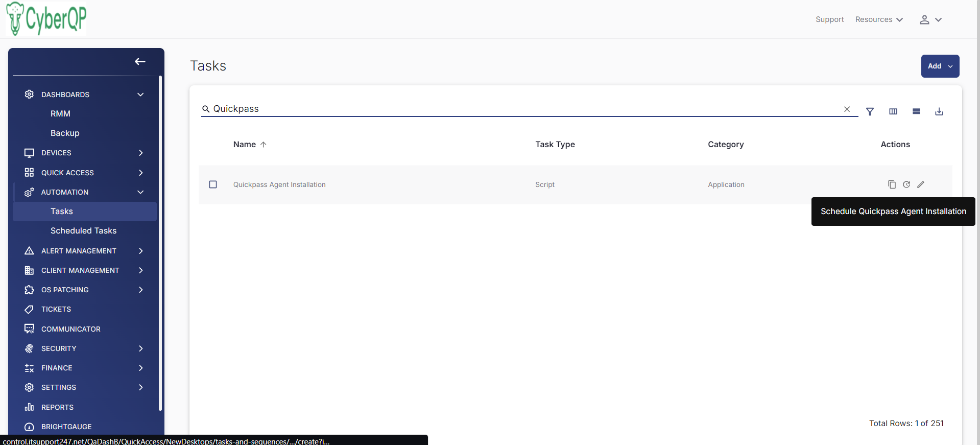980x445 pixels.
Task: Click the Tickets tag icon
Action: pyautogui.click(x=29, y=309)
